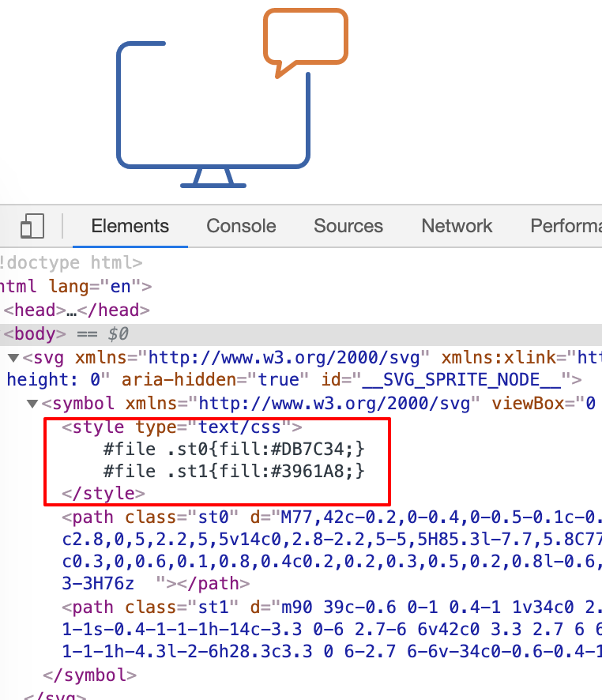602x700 pixels.
Task: Collapse the svg sprite node
Action: (x=13, y=358)
